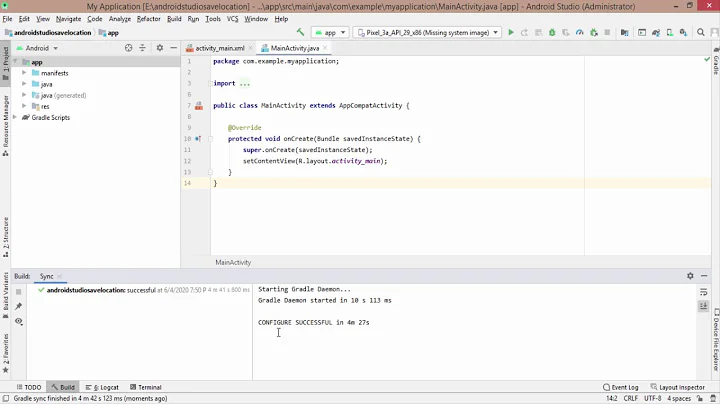Screen dimensions: 720x404
Task: Expand the res folder
Action: [x=24, y=106]
